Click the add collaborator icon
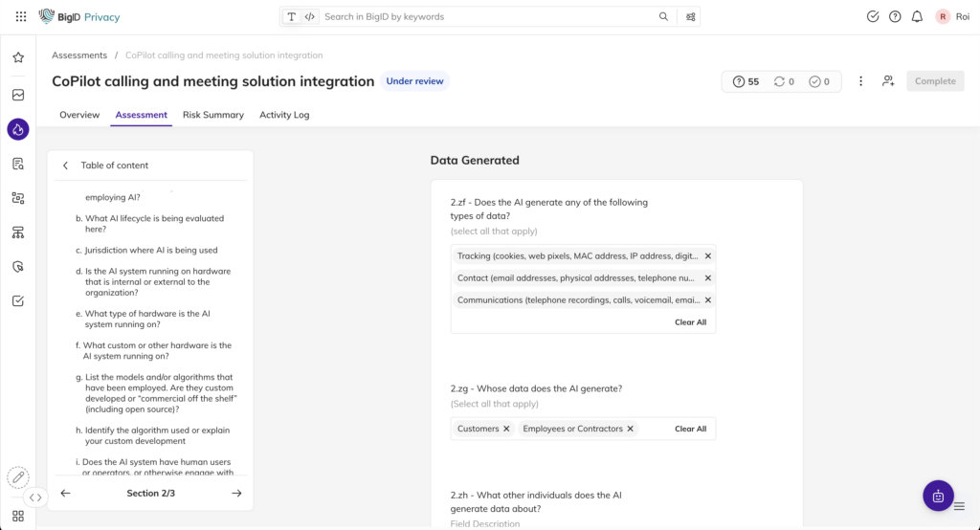 click(x=888, y=81)
